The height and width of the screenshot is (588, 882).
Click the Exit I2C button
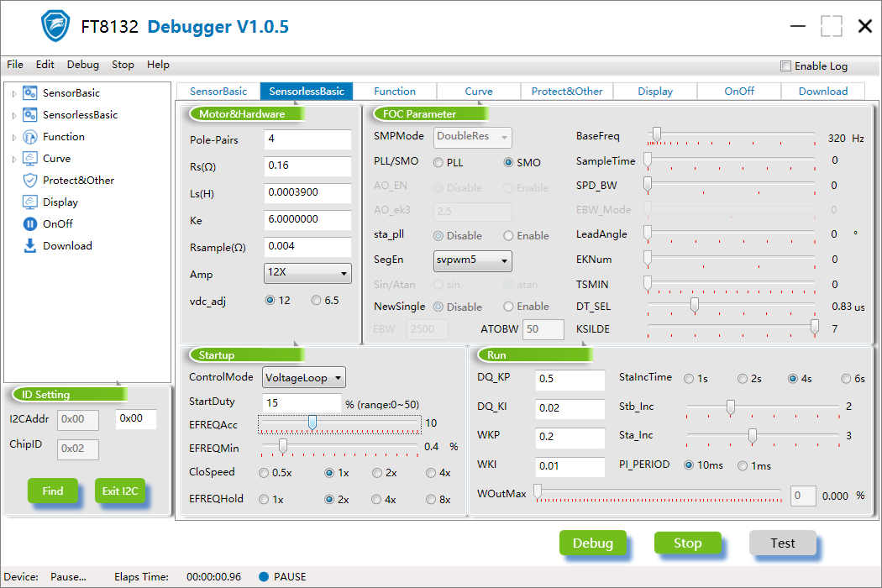click(x=120, y=491)
